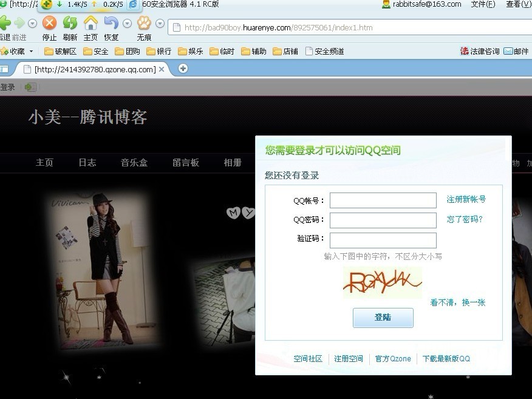Click the captcha image
532x399 pixels.
[x=383, y=282]
